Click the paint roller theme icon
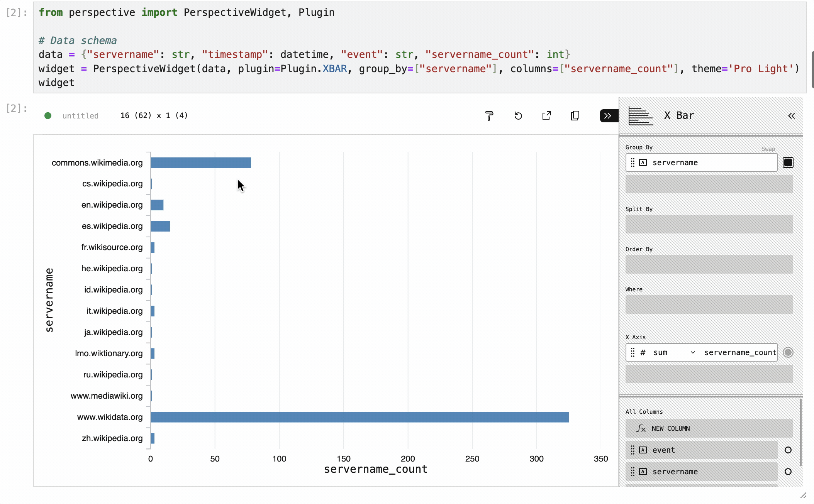The width and height of the screenshot is (814, 504). [x=489, y=116]
